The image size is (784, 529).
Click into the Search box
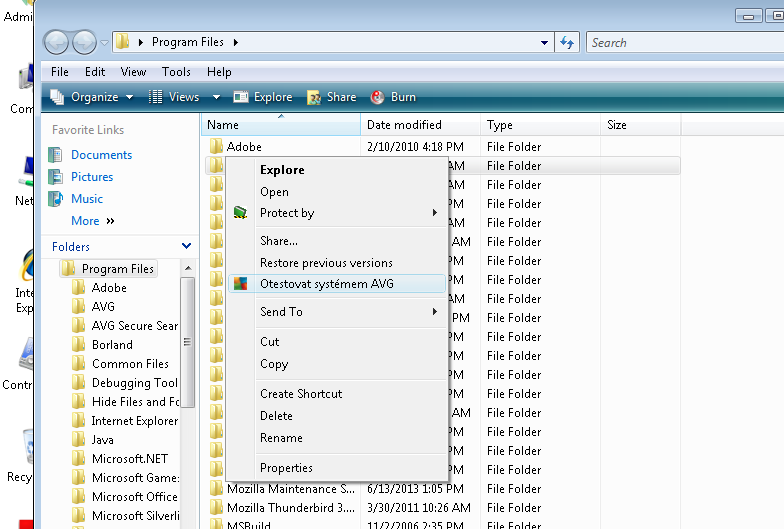pyautogui.click(x=685, y=42)
